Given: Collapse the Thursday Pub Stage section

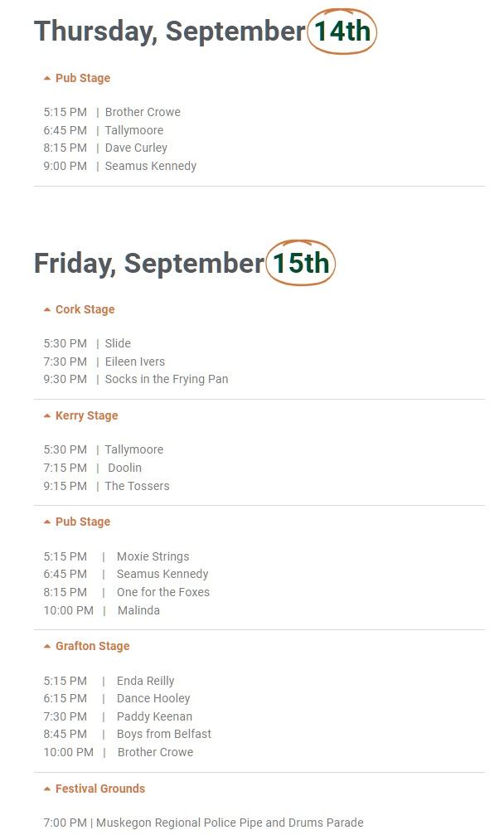Looking at the screenshot, I should pyautogui.click(x=82, y=78).
